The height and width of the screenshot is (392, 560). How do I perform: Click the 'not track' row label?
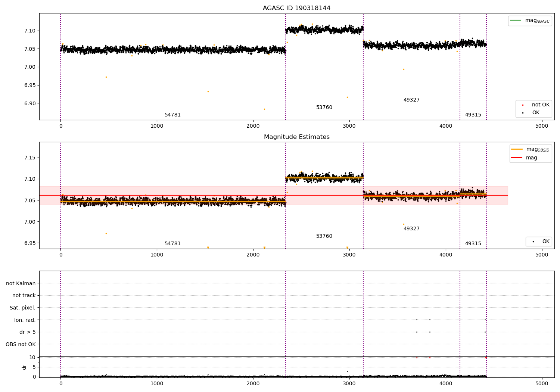coord(24,296)
